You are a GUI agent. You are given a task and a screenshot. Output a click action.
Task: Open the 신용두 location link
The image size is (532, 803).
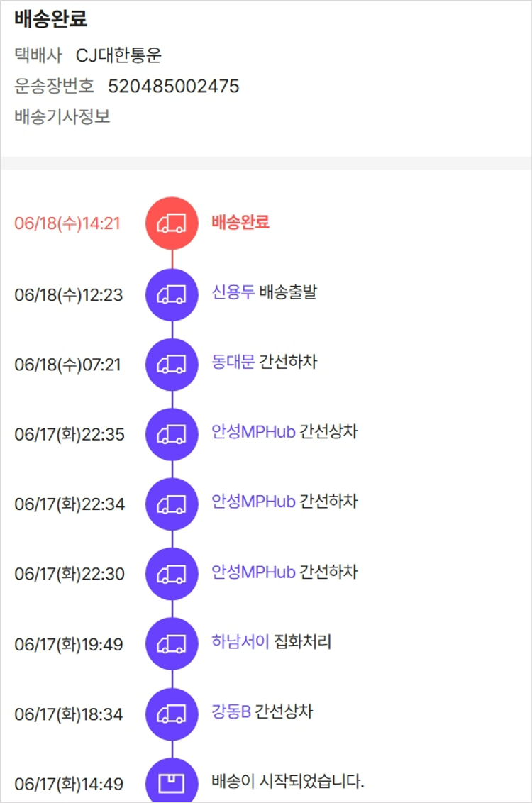coord(233,292)
